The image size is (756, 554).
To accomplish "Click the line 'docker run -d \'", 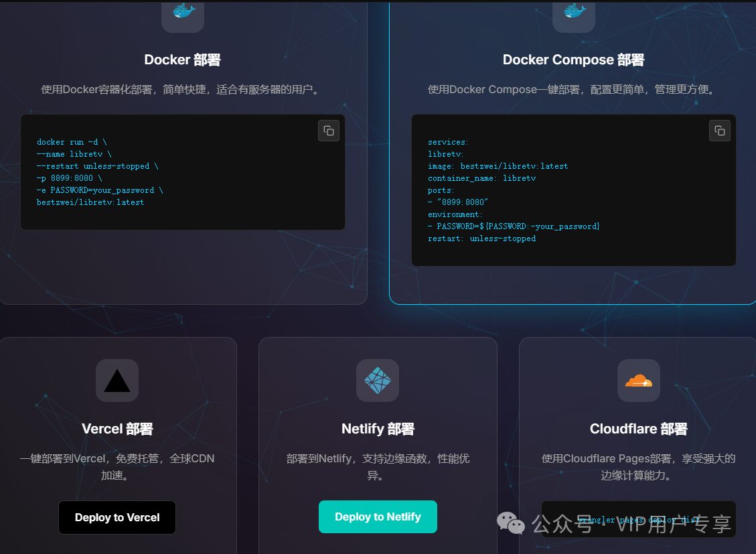I will 72,142.
